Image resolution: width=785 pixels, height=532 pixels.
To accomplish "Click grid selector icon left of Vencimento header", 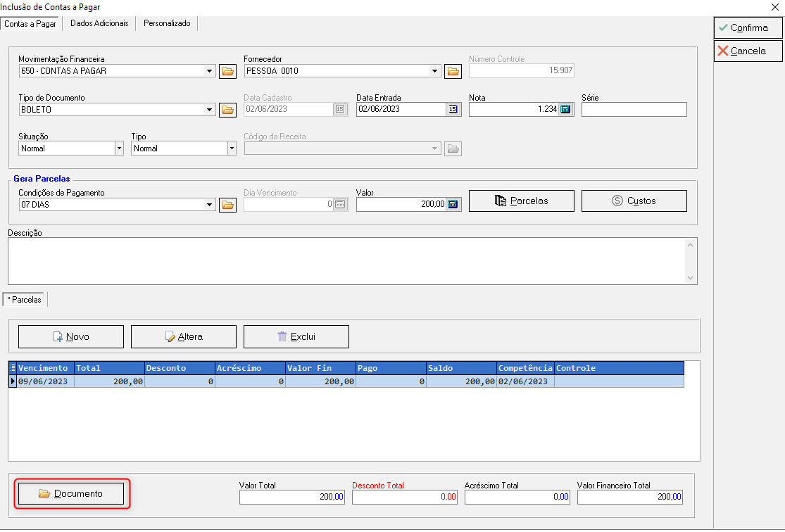I will pos(13,368).
